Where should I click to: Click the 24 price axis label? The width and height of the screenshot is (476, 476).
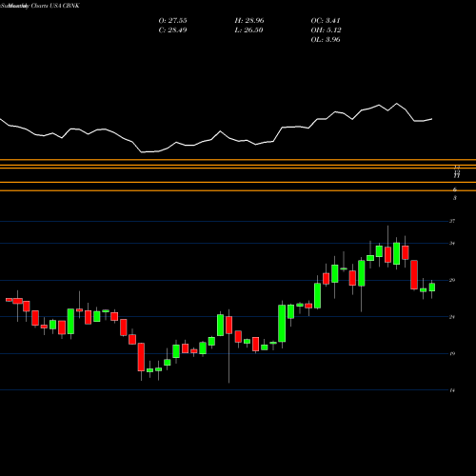pos(452,317)
